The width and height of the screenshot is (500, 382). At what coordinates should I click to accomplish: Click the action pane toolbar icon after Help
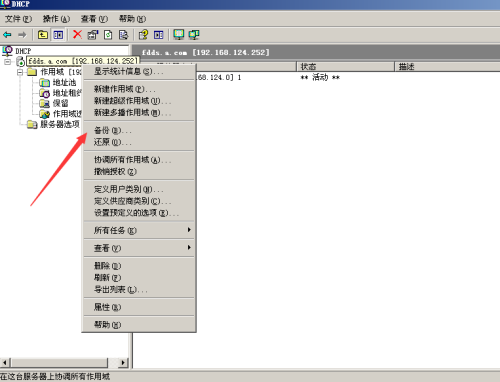point(159,35)
